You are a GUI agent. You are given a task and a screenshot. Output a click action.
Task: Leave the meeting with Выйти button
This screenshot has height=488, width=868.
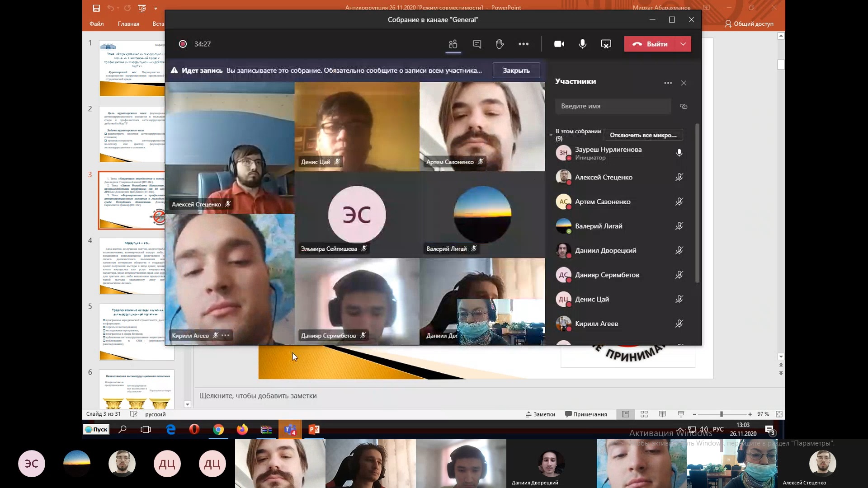tap(650, 44)
